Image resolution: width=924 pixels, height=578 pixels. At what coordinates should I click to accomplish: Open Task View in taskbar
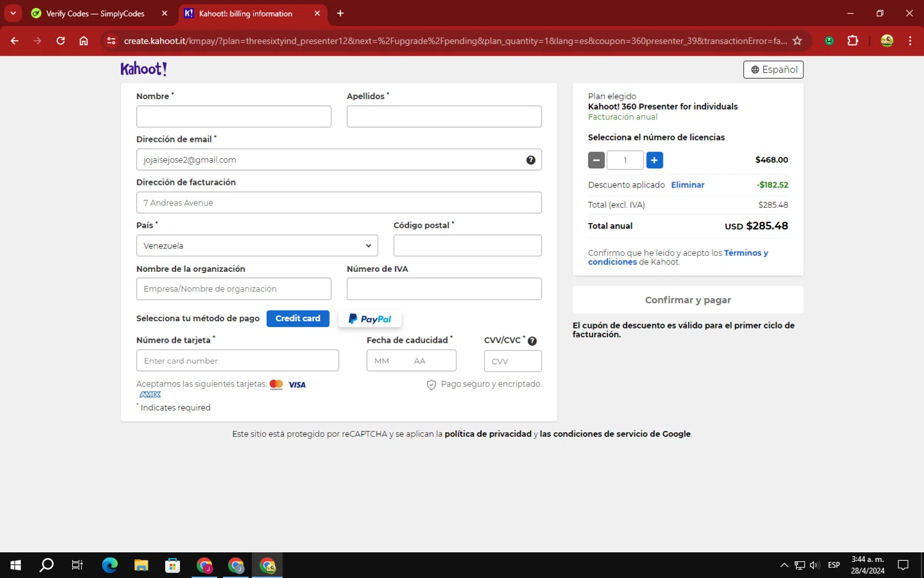(x=77, y=565)
